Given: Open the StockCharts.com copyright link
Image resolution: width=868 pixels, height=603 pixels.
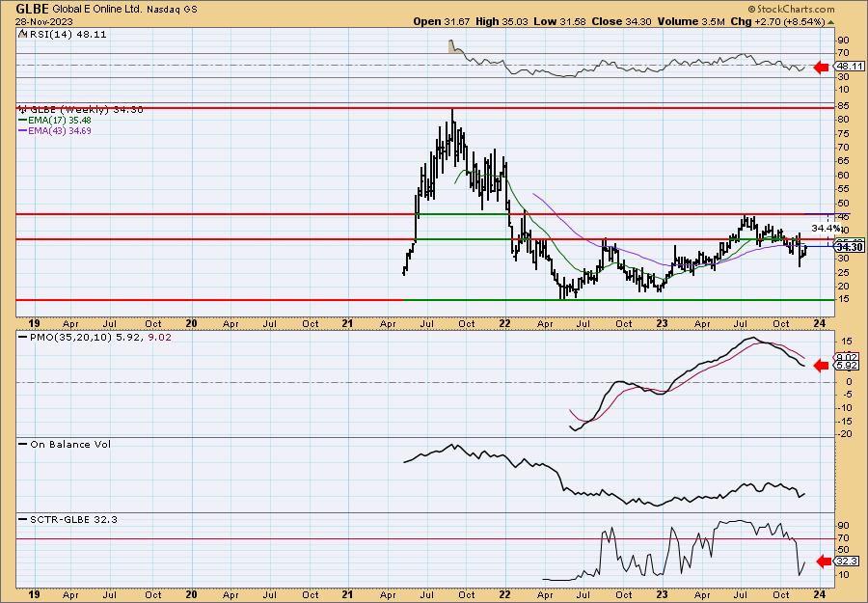Looking at the screenshot, I should (x=791, y=9).
